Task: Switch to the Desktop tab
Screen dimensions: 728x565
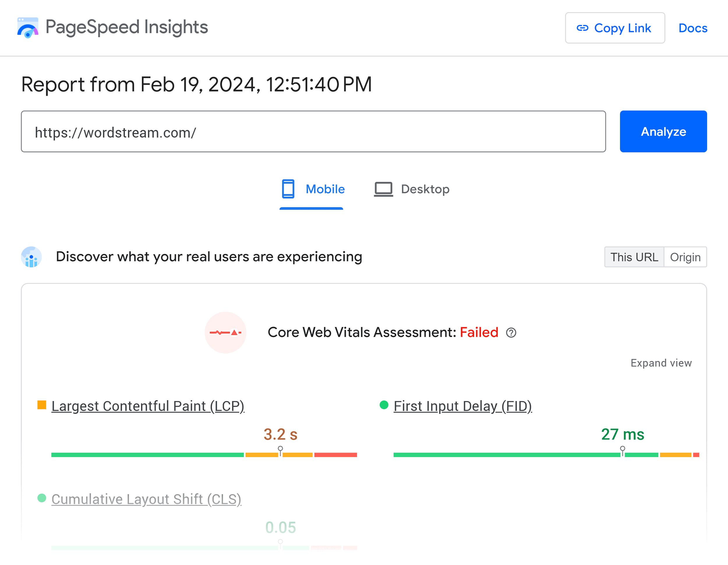Action: tap(425, 189)
